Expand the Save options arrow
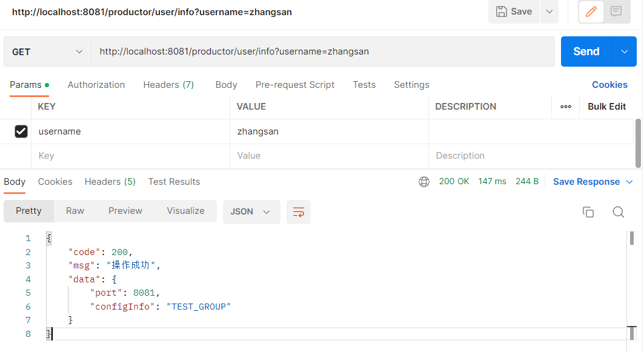The width and height of the screenshot is (644, 352). [549, 12]
